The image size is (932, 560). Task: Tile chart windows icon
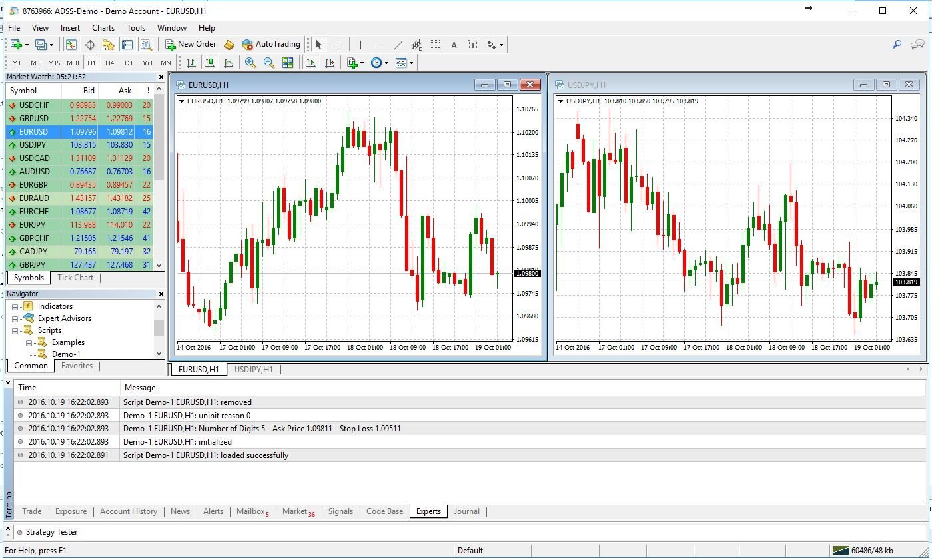click(288, 63)
